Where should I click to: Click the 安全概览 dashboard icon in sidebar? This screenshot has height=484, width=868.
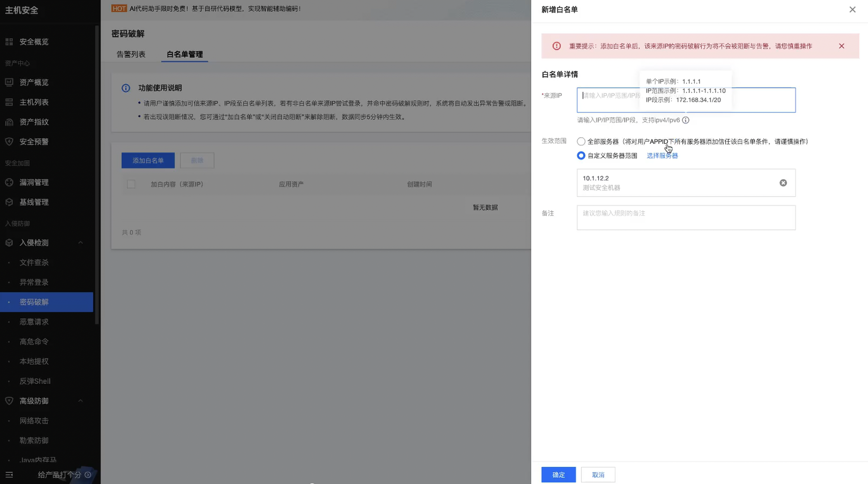click(x=9, y=42)
